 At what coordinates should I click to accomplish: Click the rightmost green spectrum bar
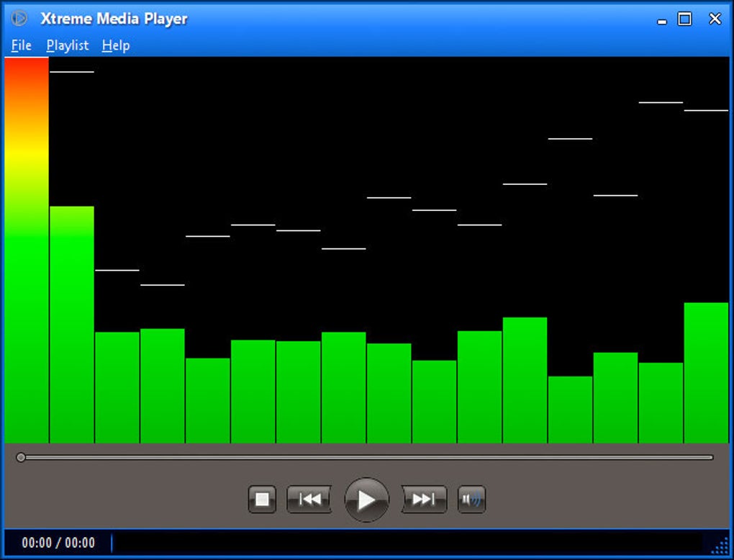(x=706, y=373)
